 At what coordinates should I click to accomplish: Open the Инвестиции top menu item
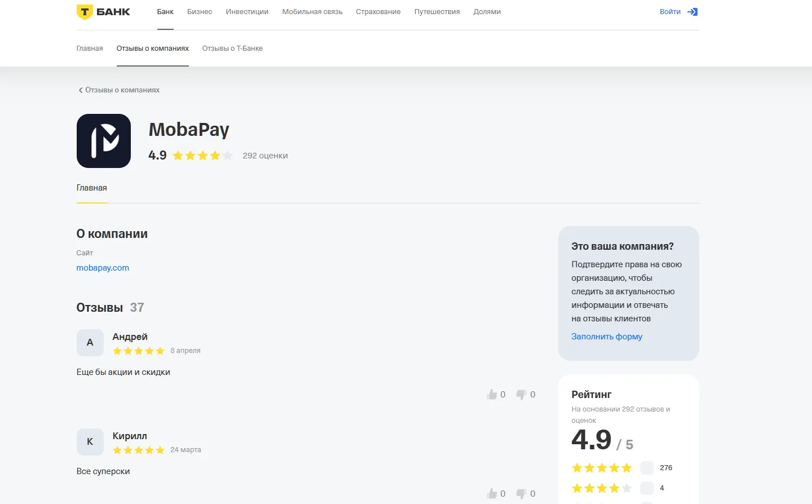point(247,12)
